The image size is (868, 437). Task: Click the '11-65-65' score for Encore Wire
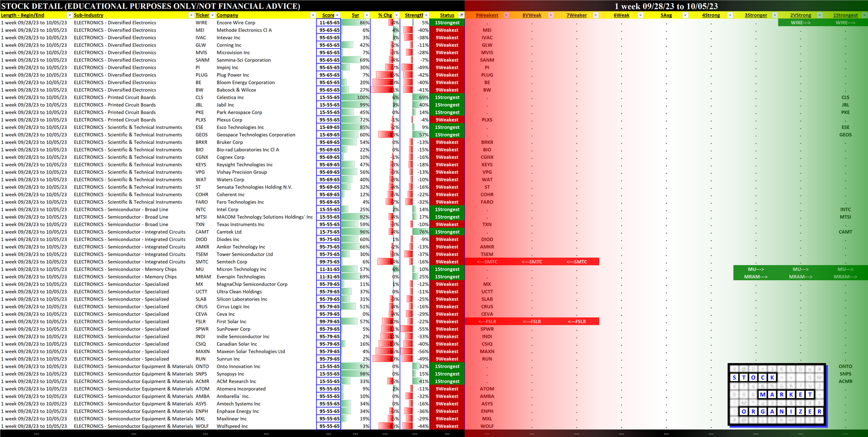click(329, 23)
